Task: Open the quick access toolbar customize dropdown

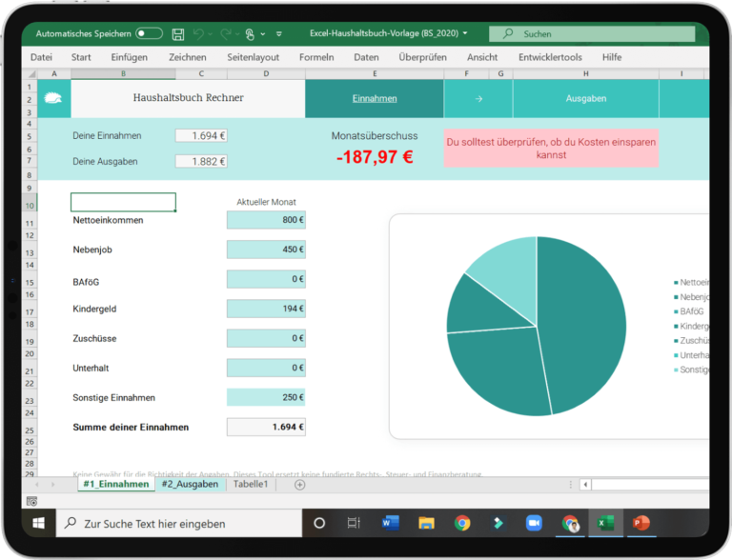Action: point(279,34)
